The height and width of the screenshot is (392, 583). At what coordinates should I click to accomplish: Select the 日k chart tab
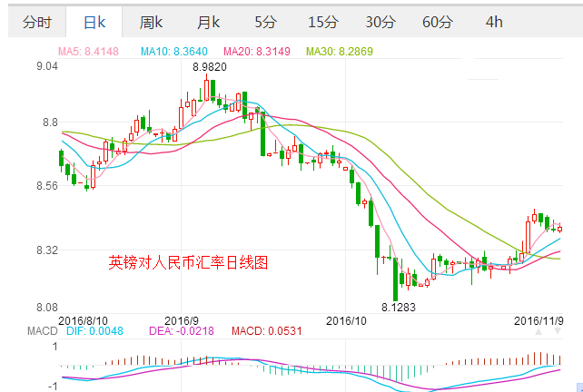[x=94, y=22]
